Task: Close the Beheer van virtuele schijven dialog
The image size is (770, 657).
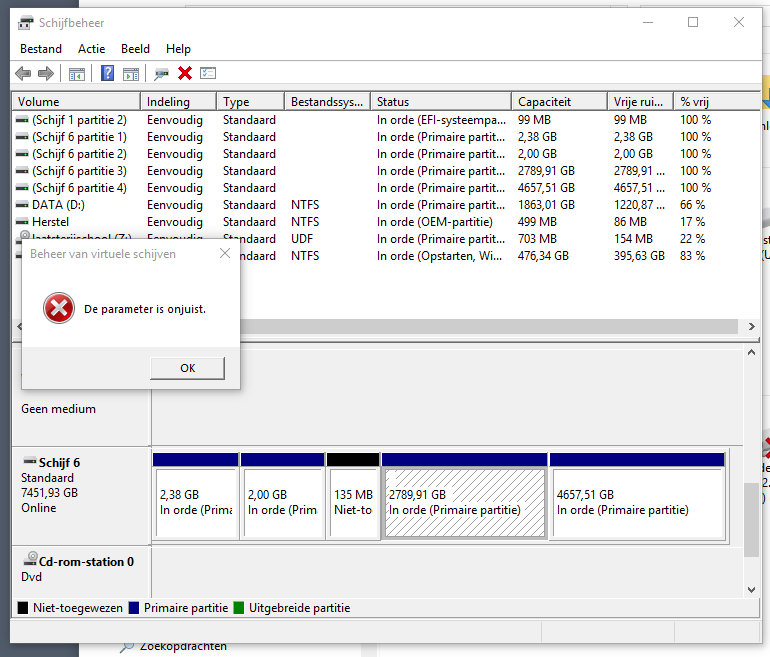Action: coord(225,254)
